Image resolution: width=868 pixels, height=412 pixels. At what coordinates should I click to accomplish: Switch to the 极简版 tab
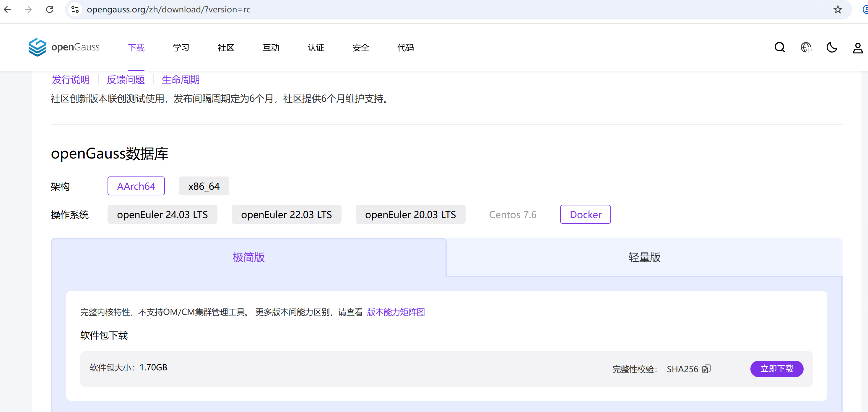[249, 257]
